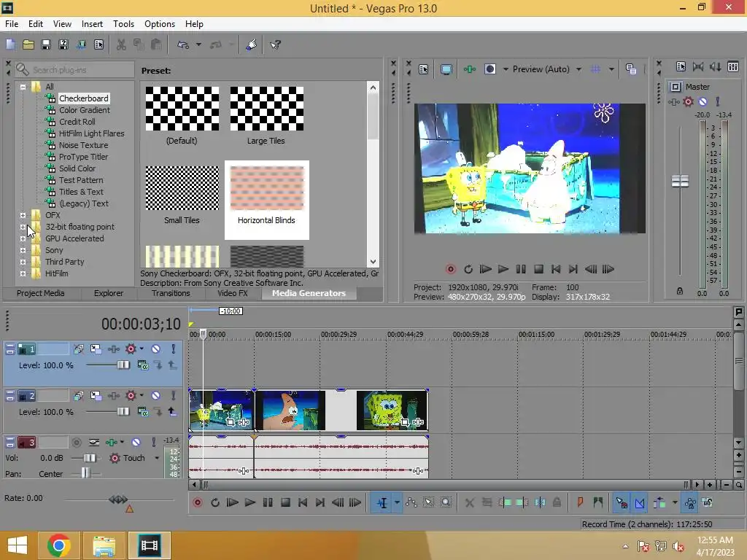Mute video track 2

point(156,396)
